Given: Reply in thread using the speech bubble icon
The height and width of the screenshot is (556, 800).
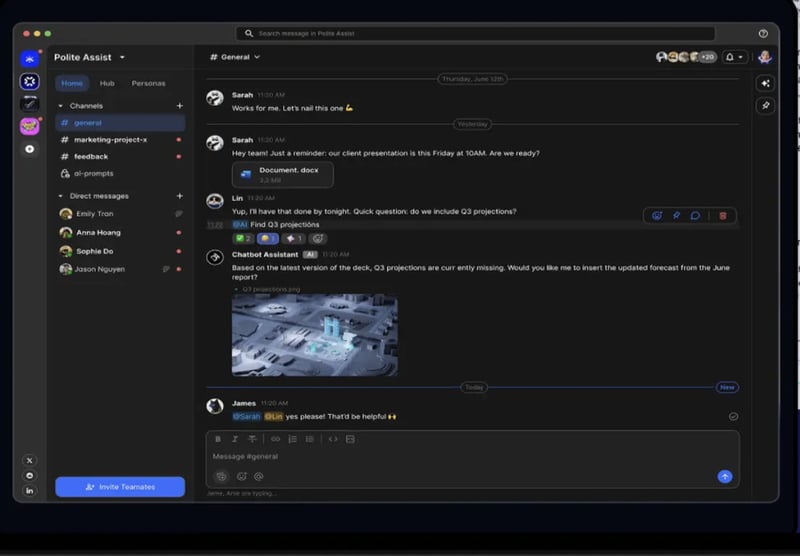Looking at the screenshot, I should 695,215.
